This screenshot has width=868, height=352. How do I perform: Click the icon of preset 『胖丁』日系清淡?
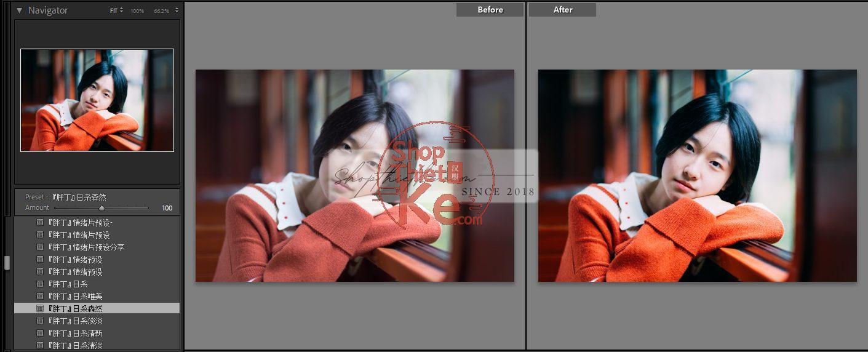pos(40,345)
